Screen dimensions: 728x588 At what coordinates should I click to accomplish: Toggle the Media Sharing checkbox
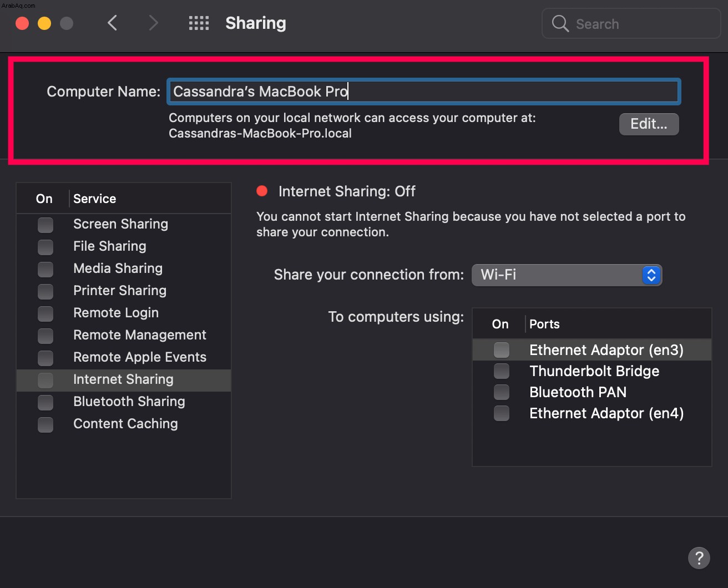pyautogui.click(x=46, y=269)
